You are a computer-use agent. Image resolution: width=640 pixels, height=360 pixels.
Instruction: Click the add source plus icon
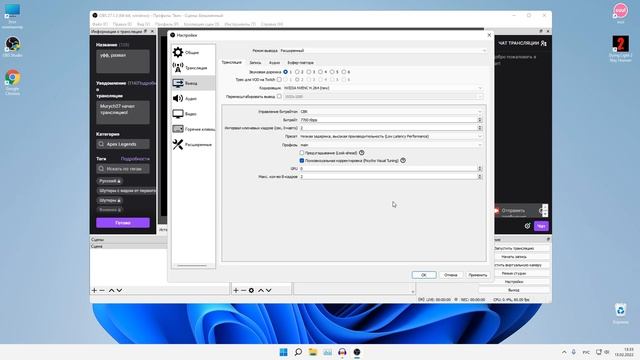point(236,290)
